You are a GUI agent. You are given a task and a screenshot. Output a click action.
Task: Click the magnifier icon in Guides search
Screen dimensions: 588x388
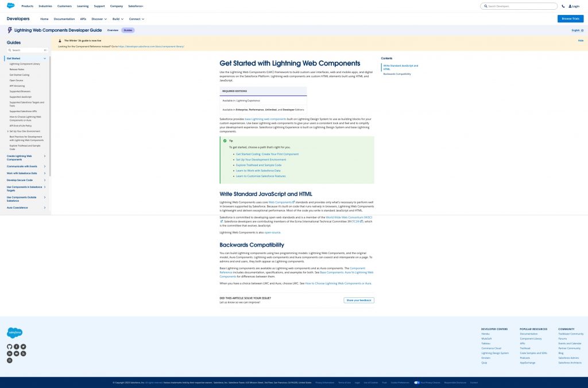pos(10,50)
